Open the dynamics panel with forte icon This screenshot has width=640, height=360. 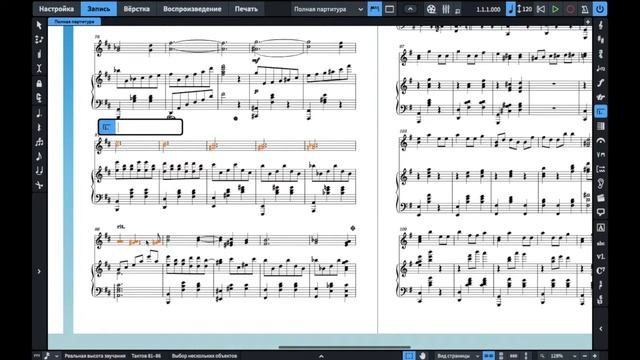[x=600, y=83]
